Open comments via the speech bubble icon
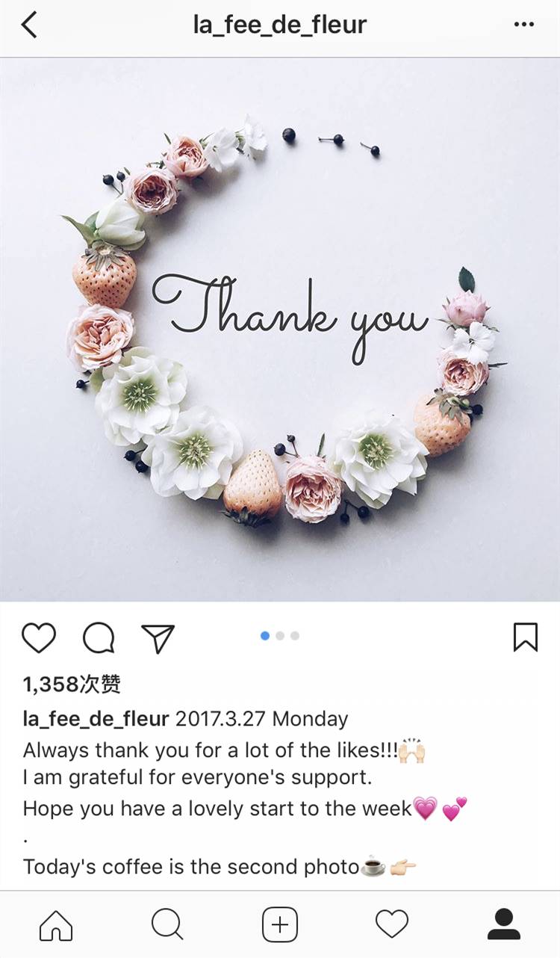Image resolution: width=560 pixels, height=958 pixels. point(99,638)
